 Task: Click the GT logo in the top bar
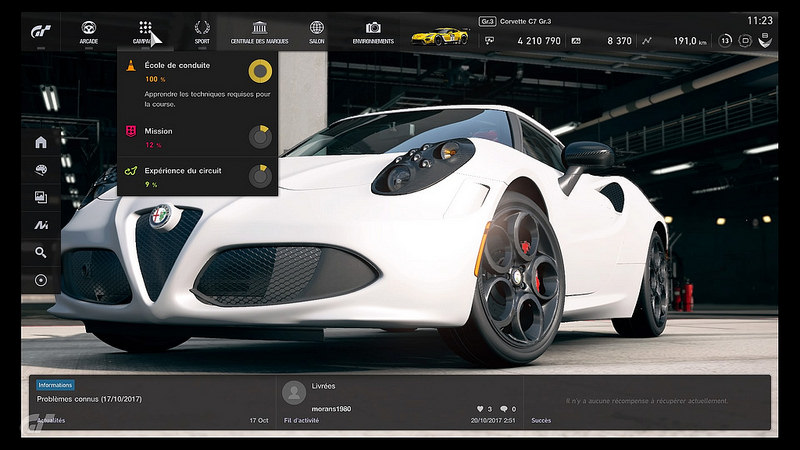pos(41,32)
